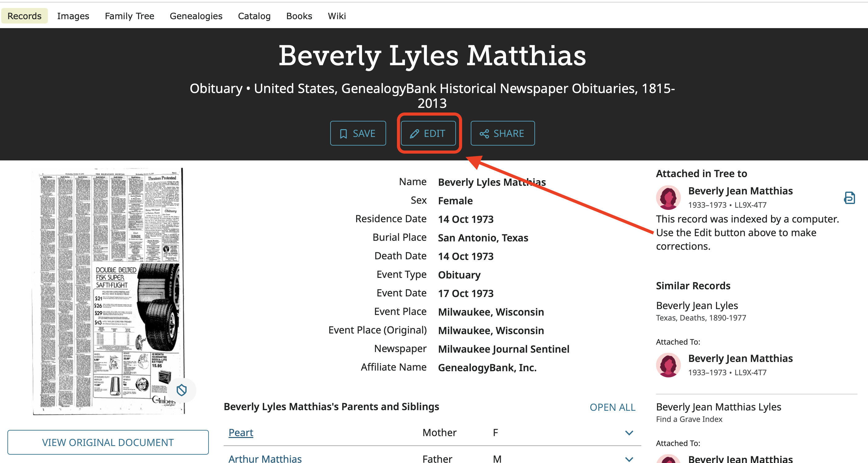Expand the Peart mother row chevron
The image size is (868, 463).
pyautogui.click(x=629, y=433)
